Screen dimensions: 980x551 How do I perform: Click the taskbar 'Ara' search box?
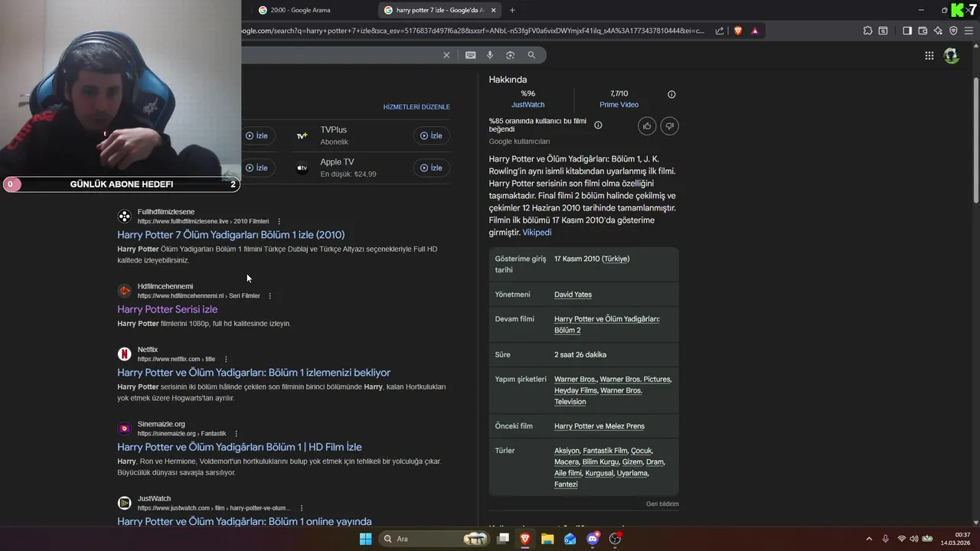(433, 539)
